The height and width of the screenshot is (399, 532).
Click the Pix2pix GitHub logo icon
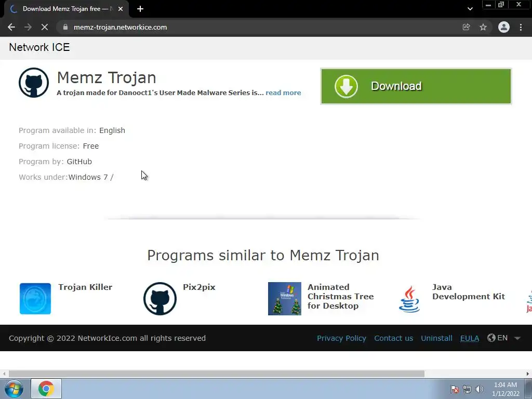(160, 299)
